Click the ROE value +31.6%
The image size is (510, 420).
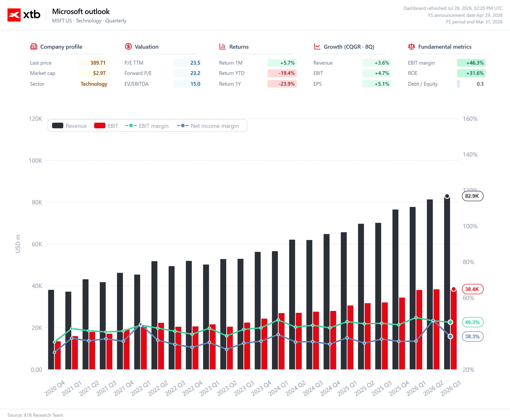471,73
